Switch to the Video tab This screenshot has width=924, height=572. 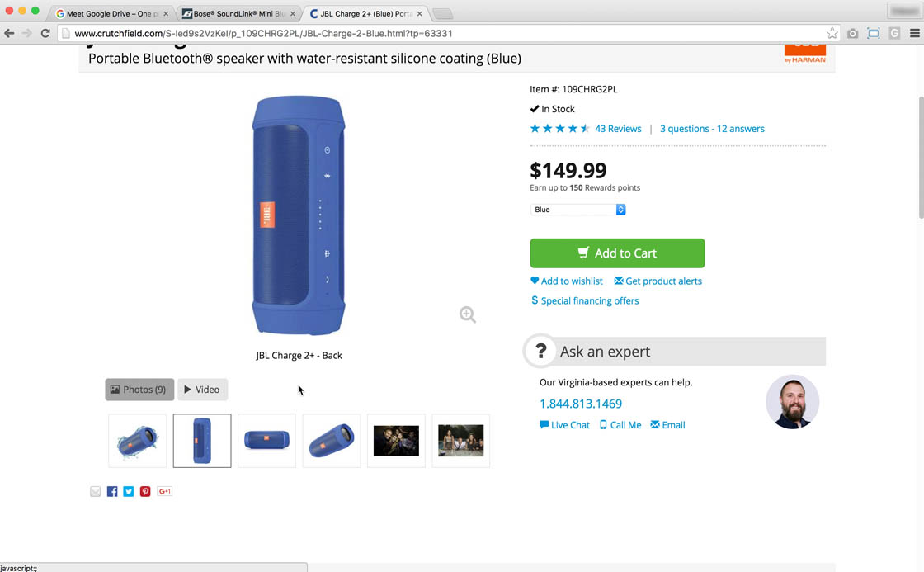[x=202, y=390]
